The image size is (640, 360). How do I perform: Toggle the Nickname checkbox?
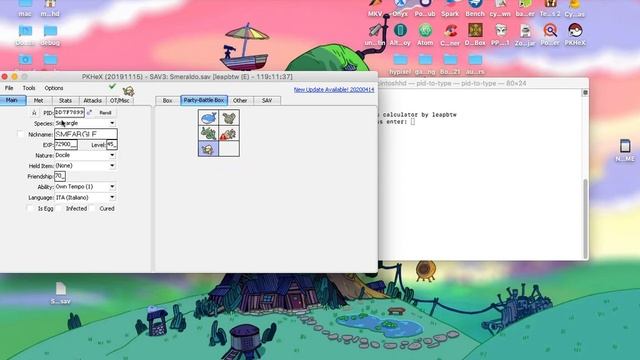coord(21,134)
